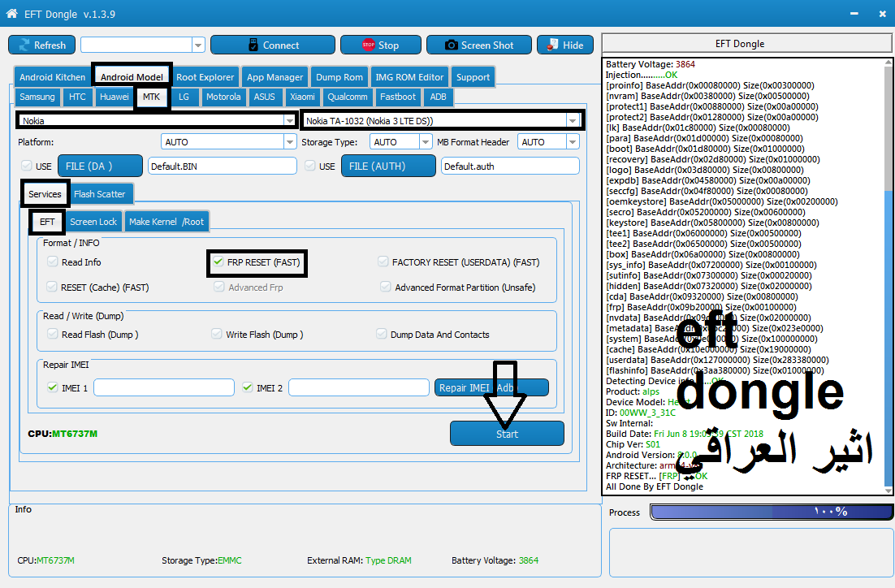Click the home icon in title bar

[11, 14]
